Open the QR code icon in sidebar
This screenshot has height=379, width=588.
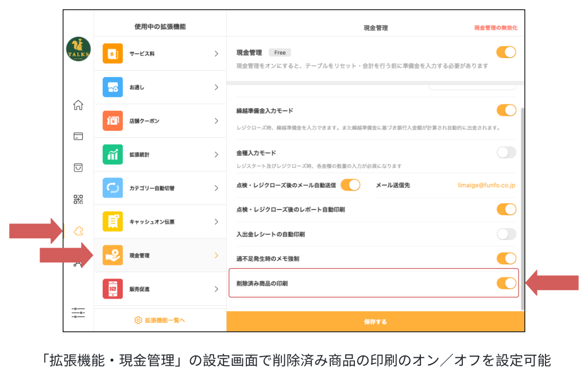(x=78, y=199)
